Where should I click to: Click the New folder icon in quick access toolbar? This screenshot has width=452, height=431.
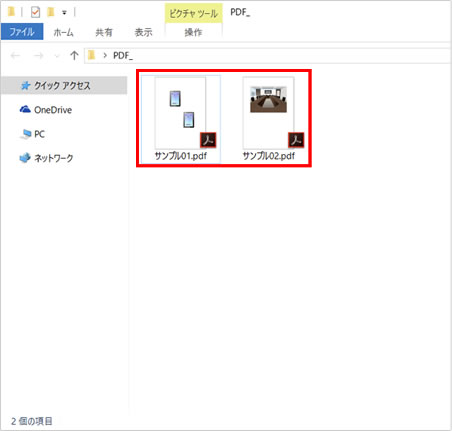51,12
